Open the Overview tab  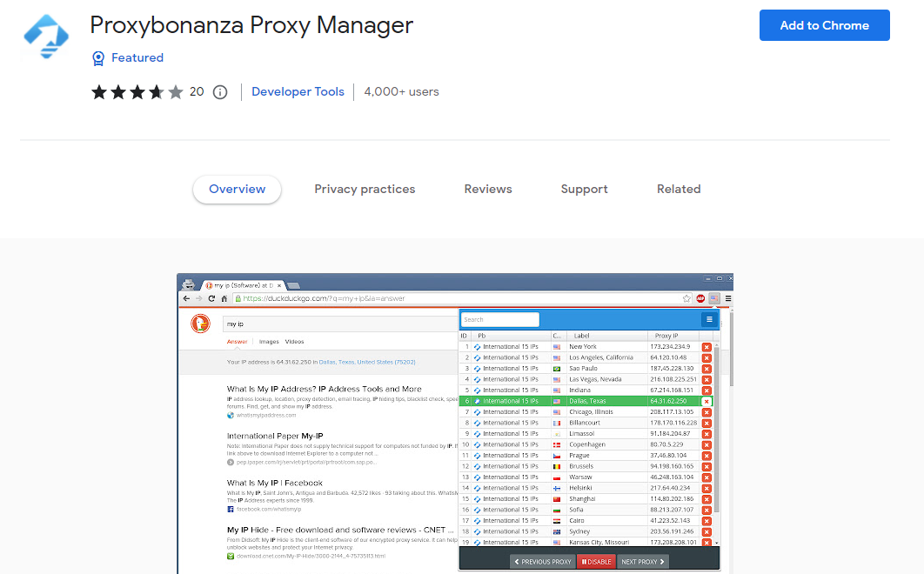(237, 190)
